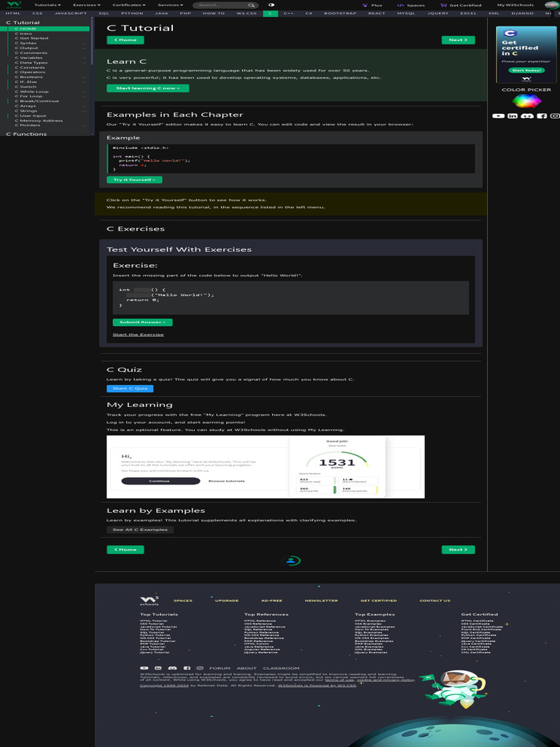Image resolution: width=560 pixels, height=747 pixels.
Task: Open Get Certified cart icon
Action: point(443,5)
